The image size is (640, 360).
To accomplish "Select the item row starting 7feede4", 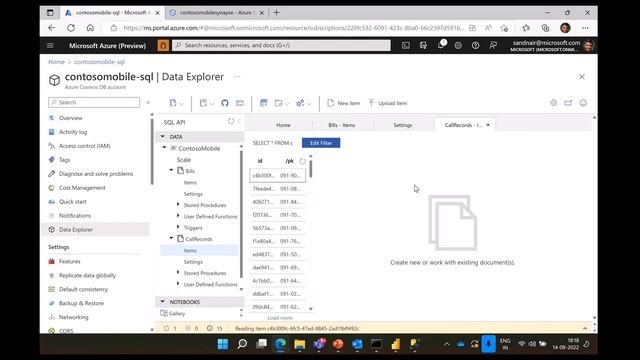I will [x=278, y=189].
